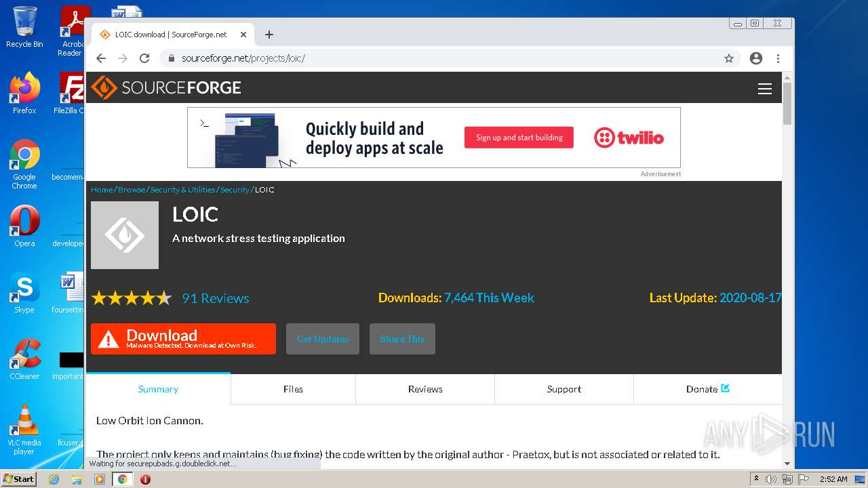Viewport: 868px width, 488px height.
Task: Click the Browse breadcrumb link
Action: click(x=132, y=190)
